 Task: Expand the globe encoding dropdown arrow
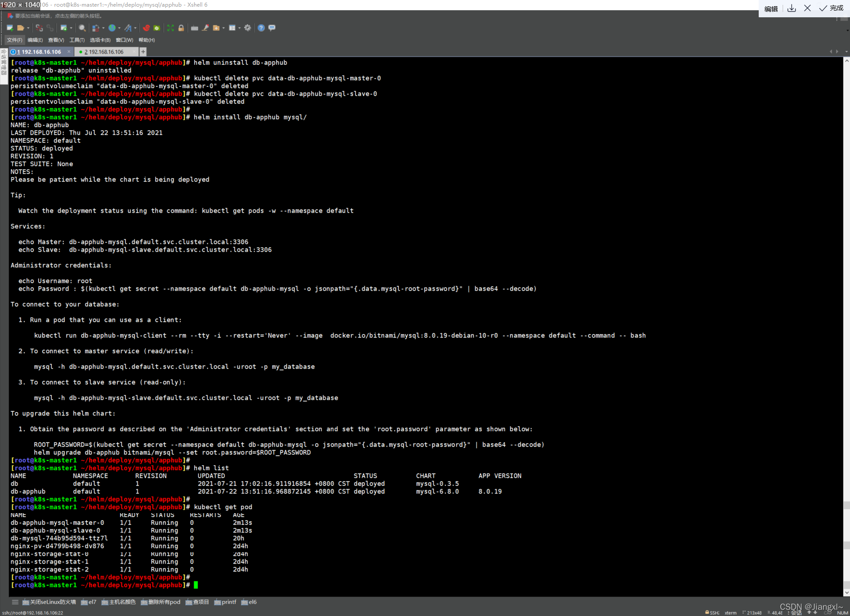(119, 28)
